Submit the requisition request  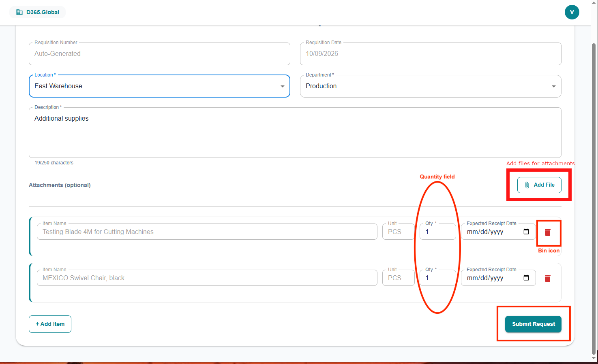(533, 324)
